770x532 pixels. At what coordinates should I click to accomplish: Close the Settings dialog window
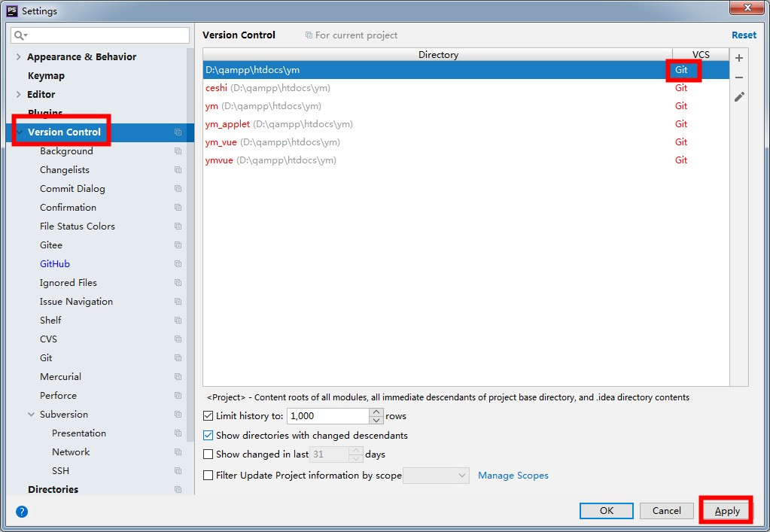click(x=747, y=8)
